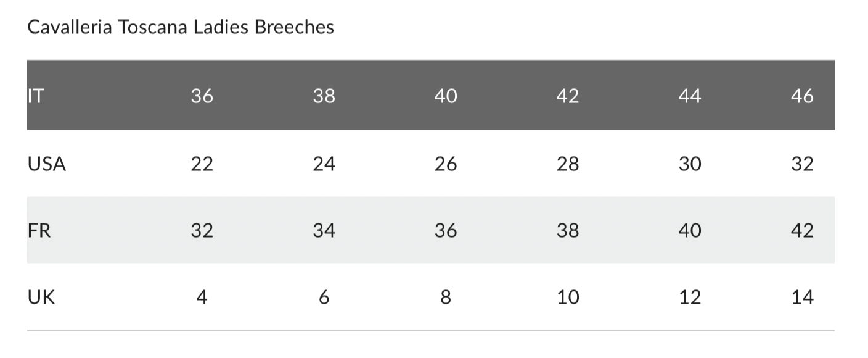This screenshot has height=358, width=868.
Task: Click FR size 42 cell
Action: [802, 231]
